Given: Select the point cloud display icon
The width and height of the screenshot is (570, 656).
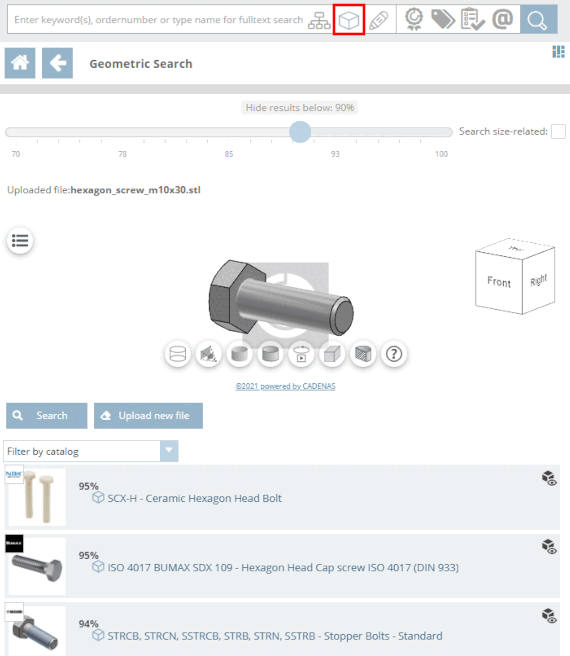Looking at the screenshot, I should pyautogui.click(x=208, y=354).
